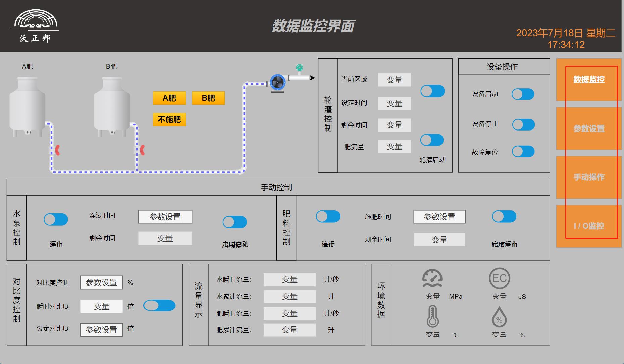The image size is (624, 364).
Task: Click the 施肥时间 参数设置 field
Action: click(x=439, y=217)
